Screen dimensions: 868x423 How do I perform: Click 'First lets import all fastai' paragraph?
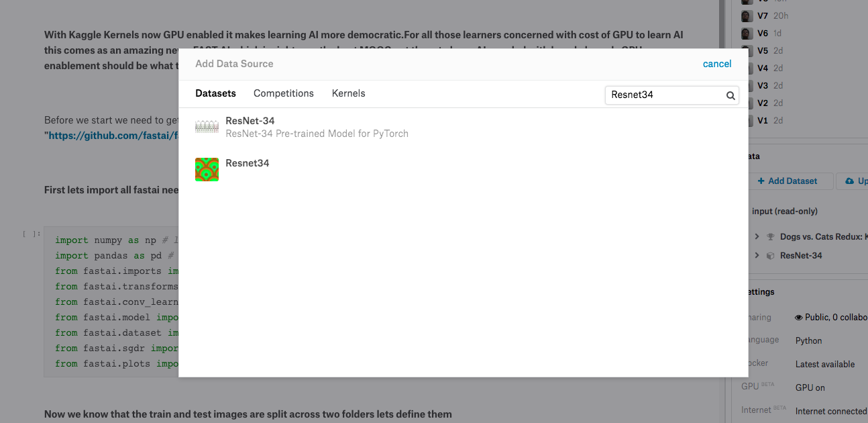click(111, 190)
